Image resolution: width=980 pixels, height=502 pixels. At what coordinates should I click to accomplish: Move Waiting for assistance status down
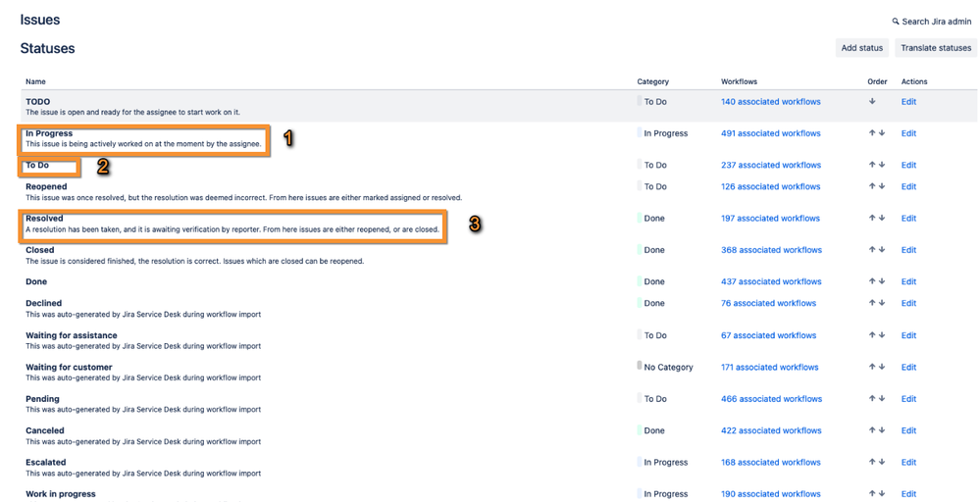[x=882, y=335]
